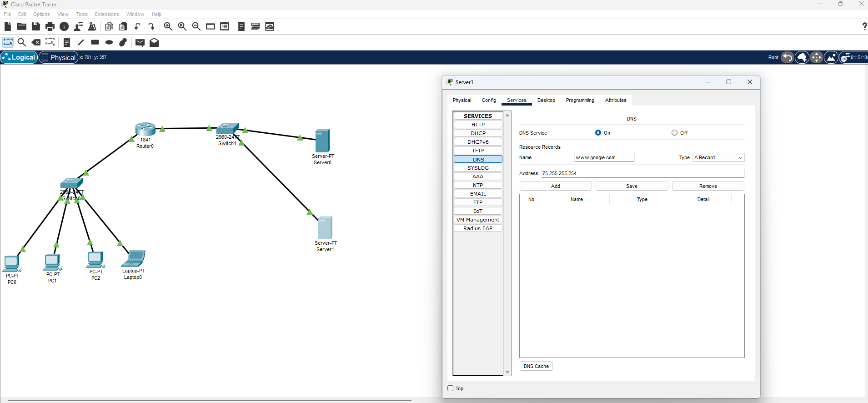The width and height of the screenshot is (868, 403).
Task: Open the DNS Cache
Action: tap(536, 366)
